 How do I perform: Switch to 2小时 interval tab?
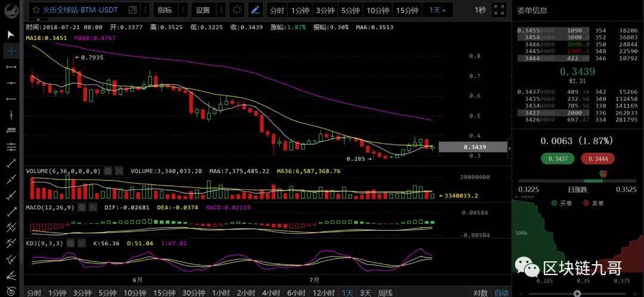point(246,292)
